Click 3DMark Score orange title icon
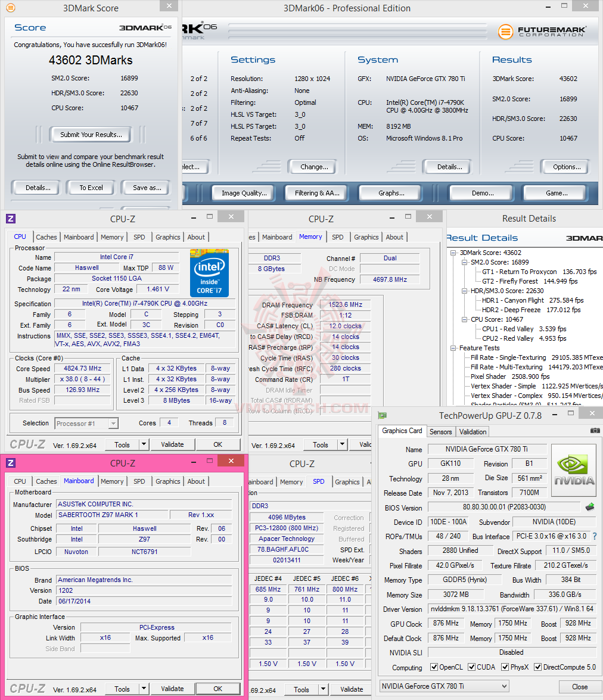 10,8
